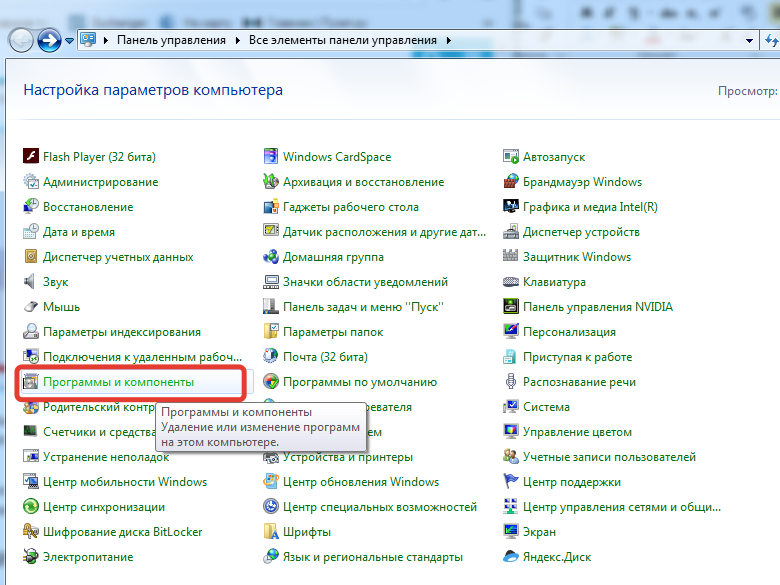
Task: Open Родительский контроль link
Action: point(99,406)
